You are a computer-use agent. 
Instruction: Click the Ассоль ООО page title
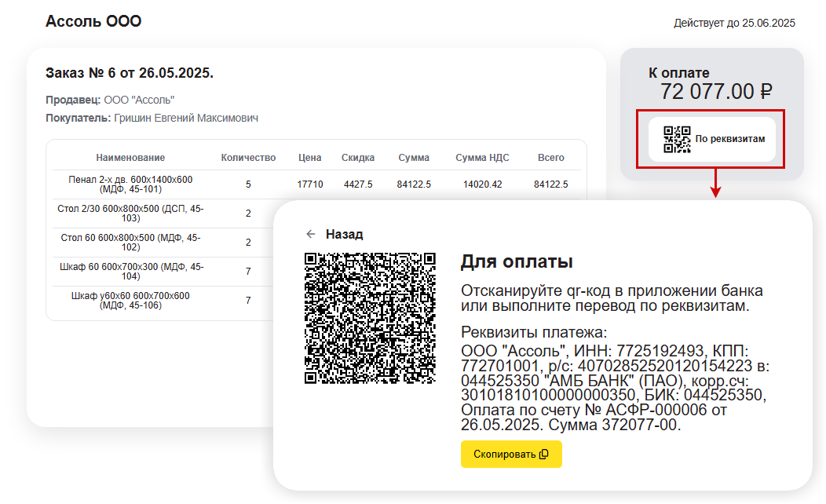tap(93, 21)
